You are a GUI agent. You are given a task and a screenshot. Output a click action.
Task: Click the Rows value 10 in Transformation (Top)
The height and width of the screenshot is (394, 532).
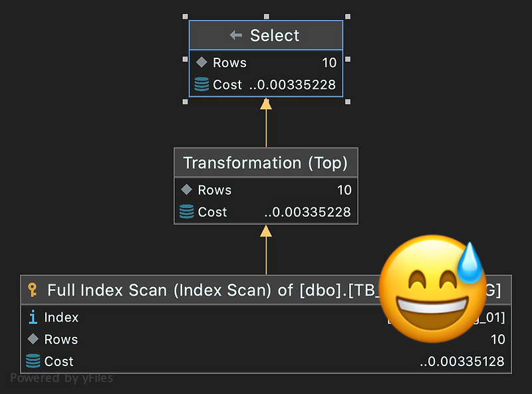[344, 190]
